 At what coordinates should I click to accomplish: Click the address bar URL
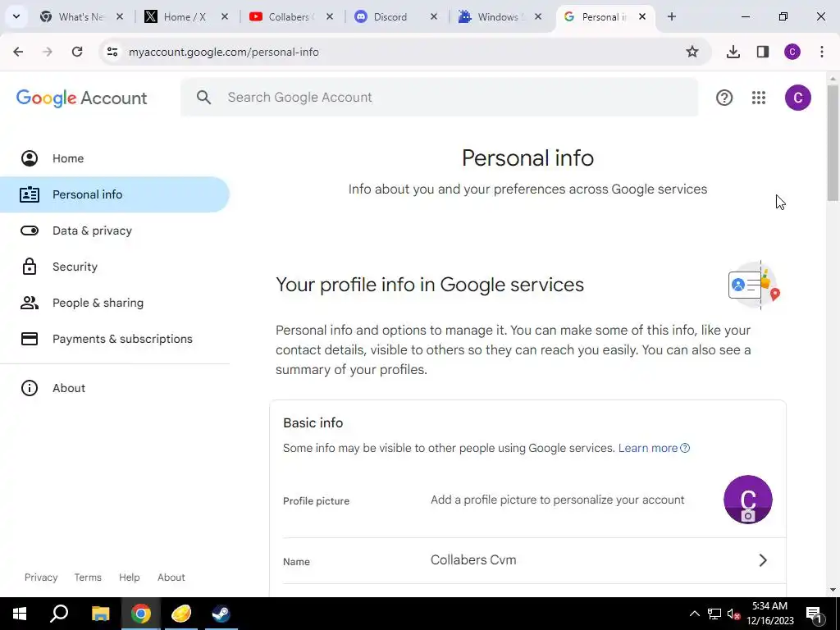pos(223,52)
